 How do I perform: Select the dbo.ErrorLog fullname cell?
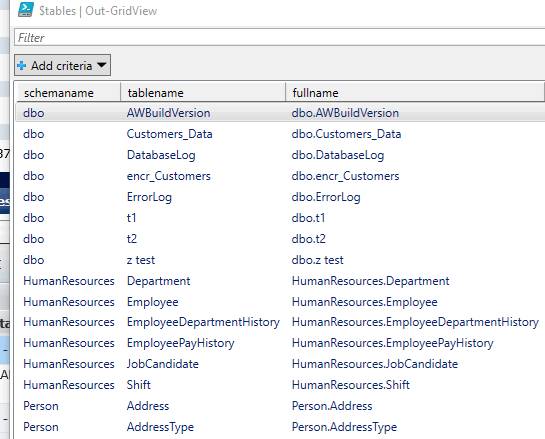click(326, 197)
